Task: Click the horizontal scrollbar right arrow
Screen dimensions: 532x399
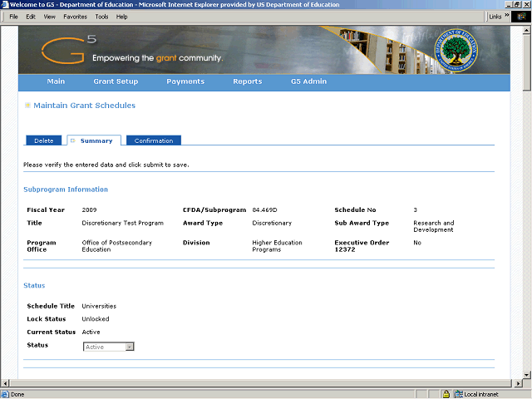Action: click(518, 384)
